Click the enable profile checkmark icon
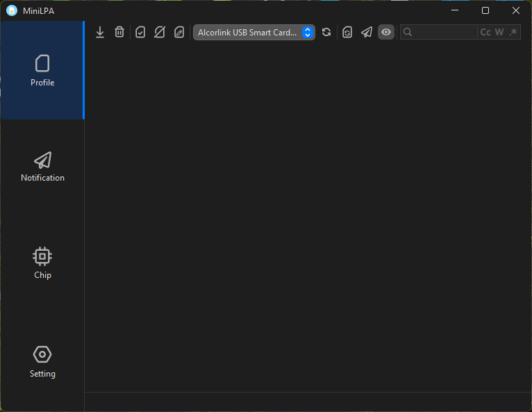The image size is (532, 412). [x=140, y=32]
